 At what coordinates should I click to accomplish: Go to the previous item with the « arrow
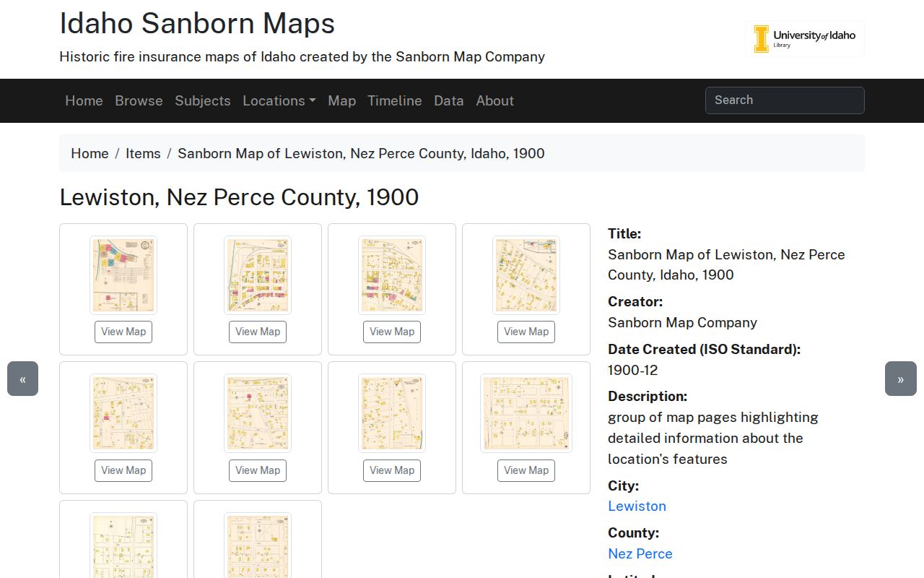pyautogui.click(x=22, y=379)
